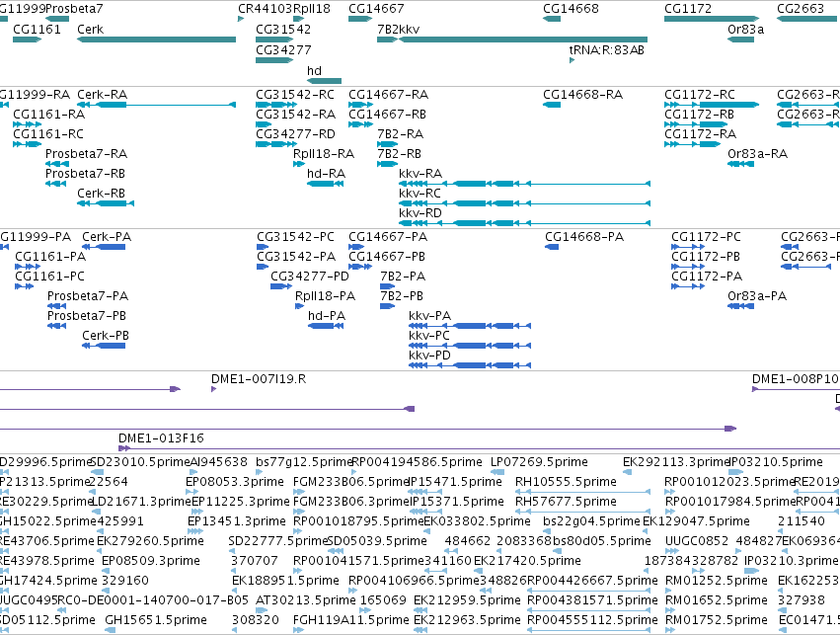This screenshot has width=840, height=635.
Task: Select the CG1172-PC protein glyph
Action: pos(688,247)
